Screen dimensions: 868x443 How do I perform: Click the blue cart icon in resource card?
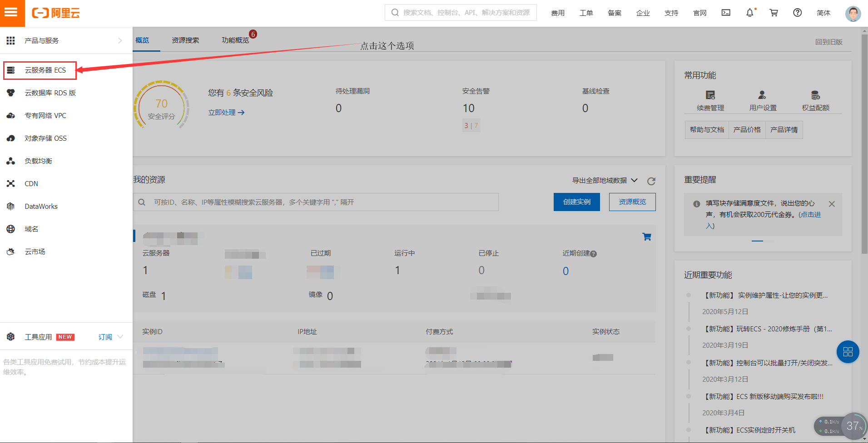pyautogui.click(x=647, y=236)
